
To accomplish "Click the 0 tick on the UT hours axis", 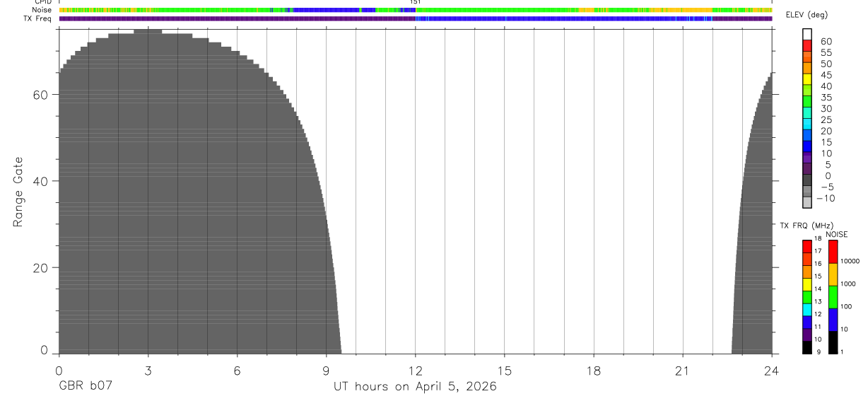I will (59, 371).
